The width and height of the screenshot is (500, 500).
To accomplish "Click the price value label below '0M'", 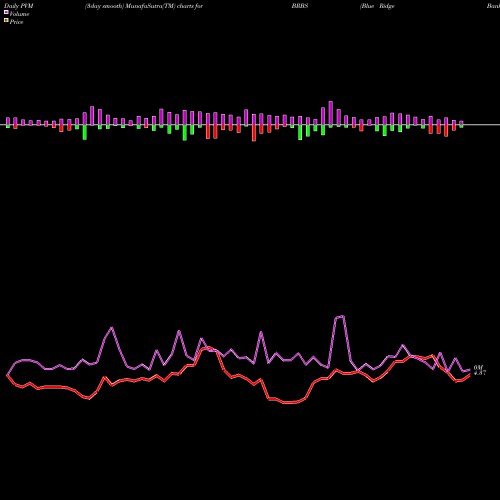I will 480,373.
